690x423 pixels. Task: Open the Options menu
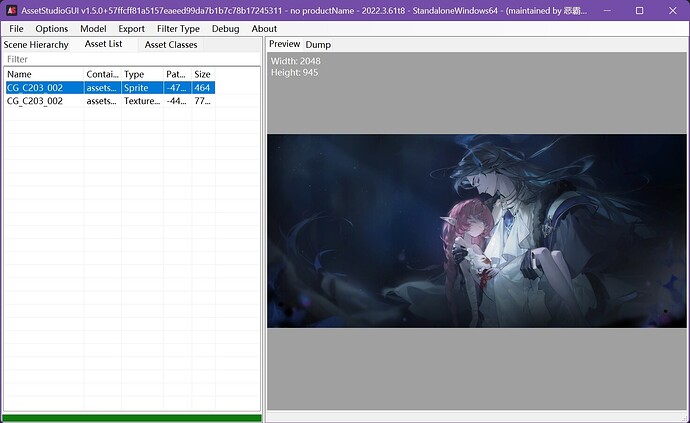(x=52, y=29)
